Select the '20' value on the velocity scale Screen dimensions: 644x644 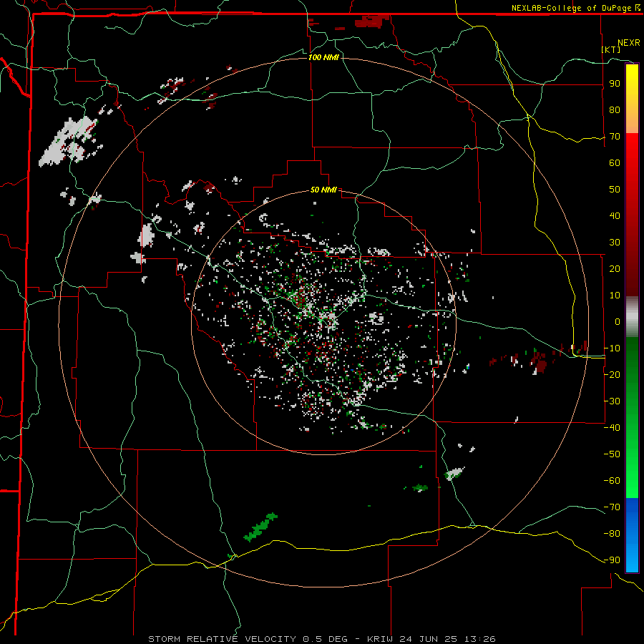click(615, 269)
